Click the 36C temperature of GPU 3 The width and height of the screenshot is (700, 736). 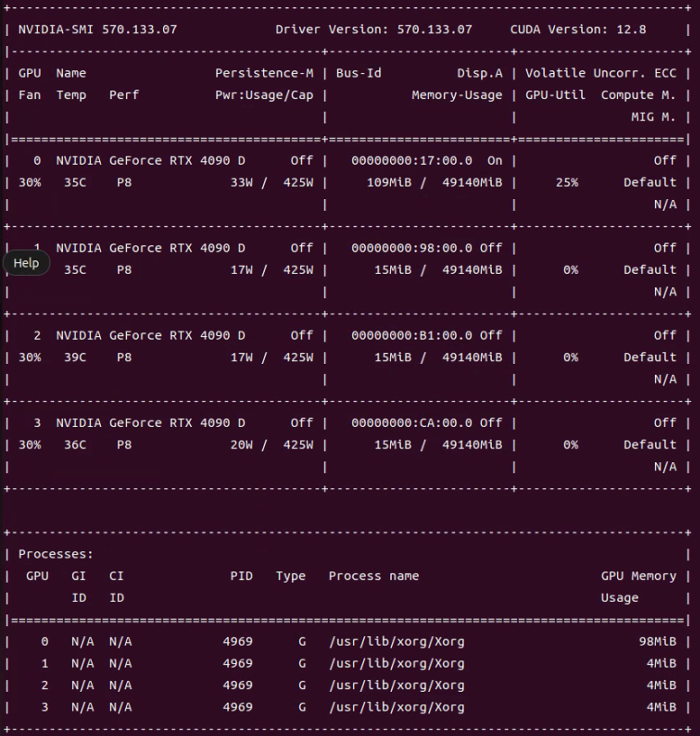point(75,445)
